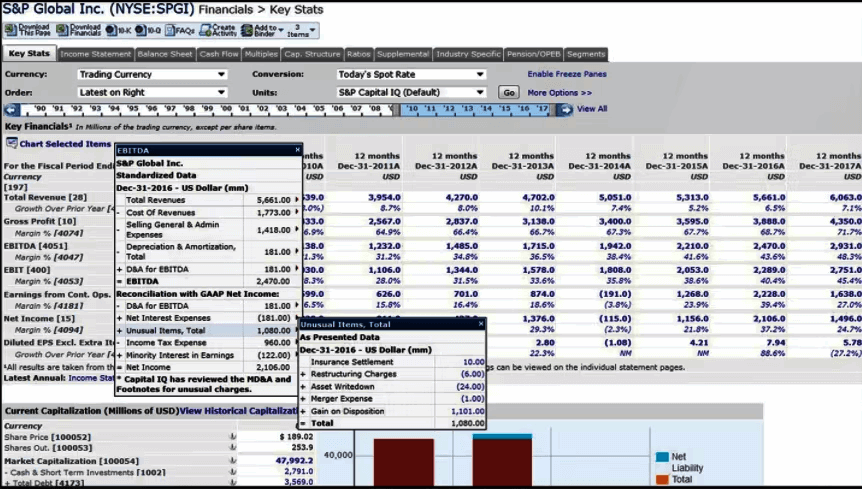
Task: Click the left arrow of the year timeline
Action: 12,109
